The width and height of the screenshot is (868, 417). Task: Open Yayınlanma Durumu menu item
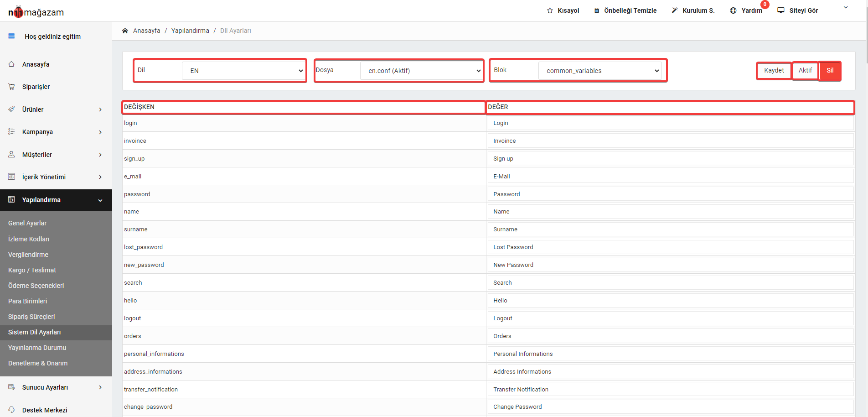37,348
